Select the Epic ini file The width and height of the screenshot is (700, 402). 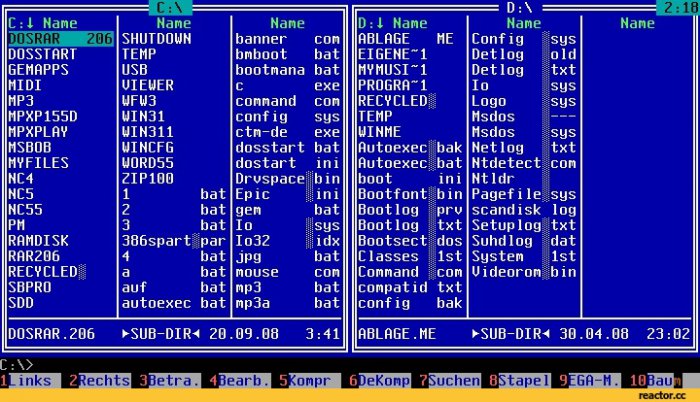288,194
